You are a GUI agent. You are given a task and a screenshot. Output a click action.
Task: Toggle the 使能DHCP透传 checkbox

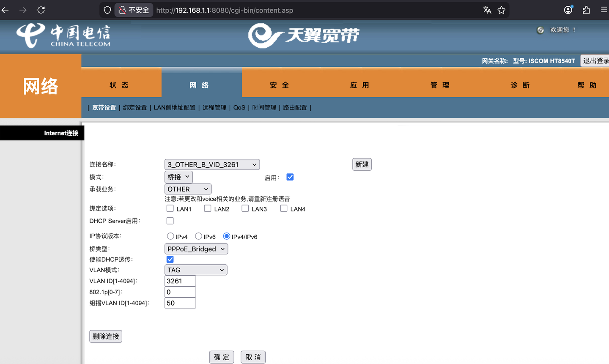(x=170, y=259)
